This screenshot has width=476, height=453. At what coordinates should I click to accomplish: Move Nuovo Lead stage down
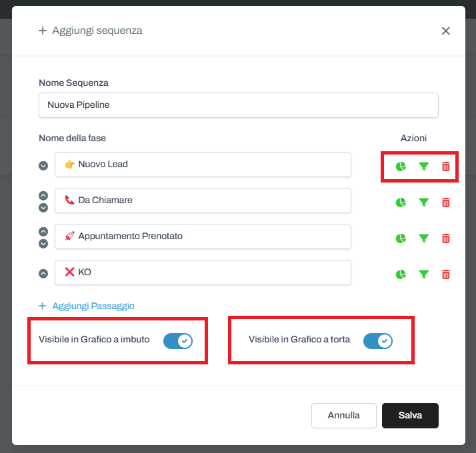tap(43, 165)
